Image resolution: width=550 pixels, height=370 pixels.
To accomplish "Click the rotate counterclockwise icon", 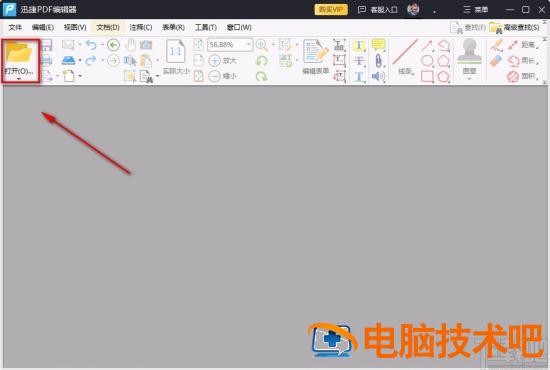I will point(262,60).
